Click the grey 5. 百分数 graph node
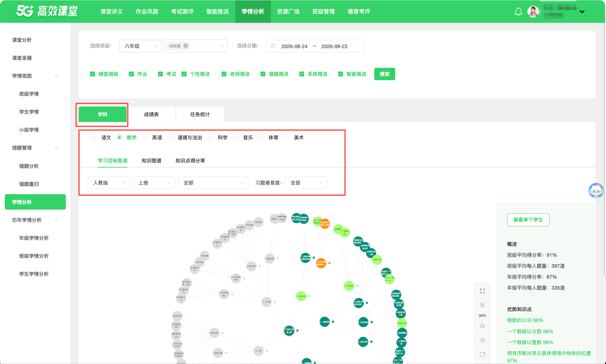Screen dimensions: 606x364 click(x=267, y=302)
